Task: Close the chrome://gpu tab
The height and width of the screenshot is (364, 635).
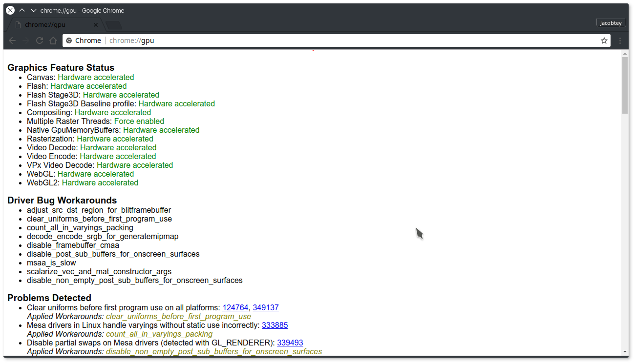Action: [96, 25]
